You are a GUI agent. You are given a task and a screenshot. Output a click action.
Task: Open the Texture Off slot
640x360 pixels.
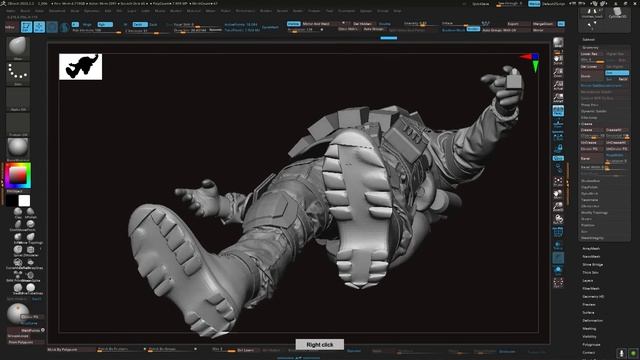pyautogui.click(x=18, y=124)
